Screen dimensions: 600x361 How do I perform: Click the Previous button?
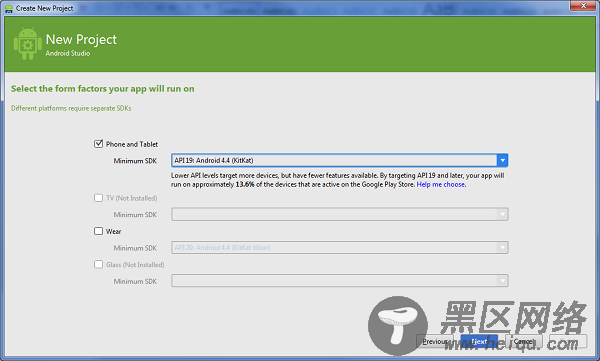[435, 341]
